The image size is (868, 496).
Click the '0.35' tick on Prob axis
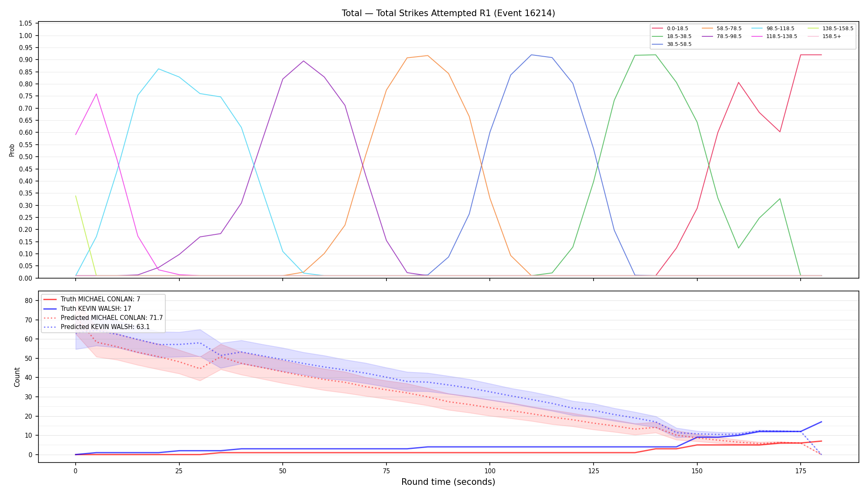pyautogui.click(x=26, y=193)
